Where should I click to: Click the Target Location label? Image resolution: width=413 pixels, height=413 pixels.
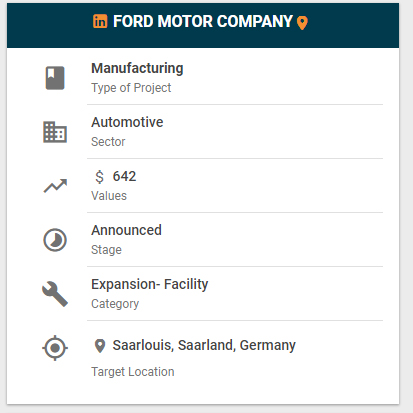[133, 372]
